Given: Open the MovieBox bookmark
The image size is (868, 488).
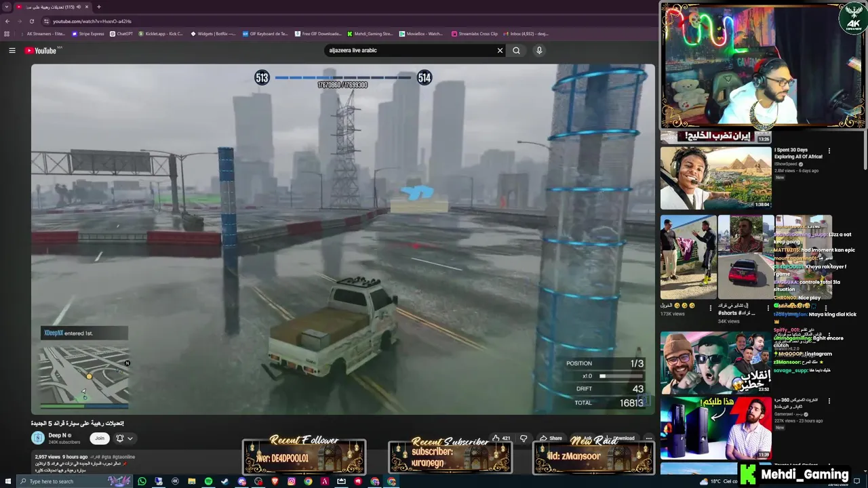Looking at the screenshot, I should click(421, 33).
